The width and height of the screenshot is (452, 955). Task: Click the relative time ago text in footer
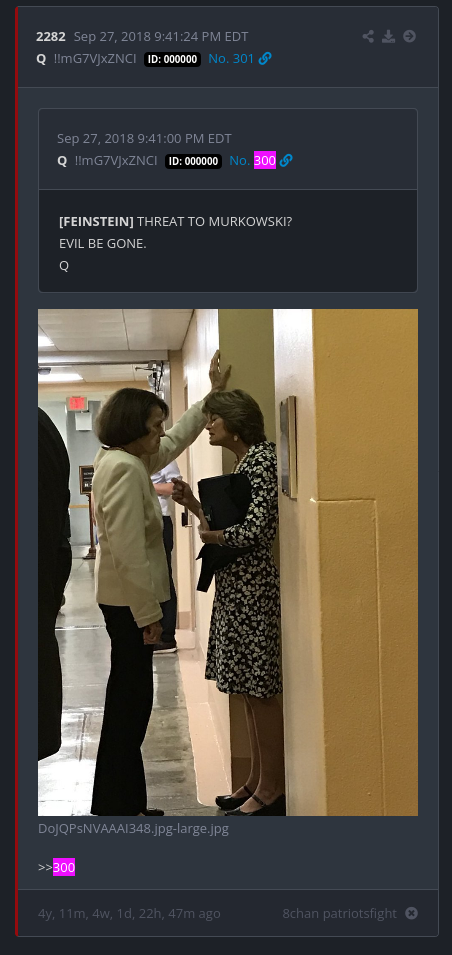[x=129, y=914]
